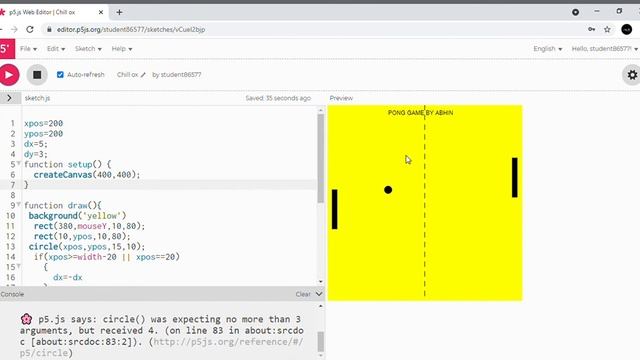Screen dimensions: 640x360
Task: Stop the running sketch
Action: pyautogui.click(x=37, y=75)
